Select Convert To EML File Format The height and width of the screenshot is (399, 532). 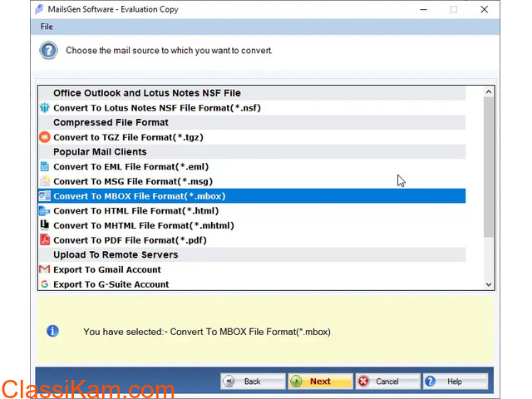[251, 166]
